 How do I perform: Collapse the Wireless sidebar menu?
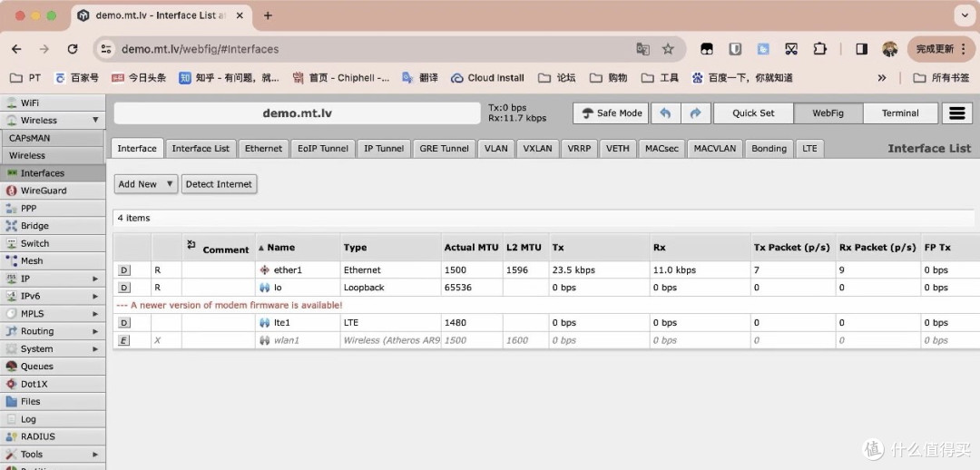point(94,121)
